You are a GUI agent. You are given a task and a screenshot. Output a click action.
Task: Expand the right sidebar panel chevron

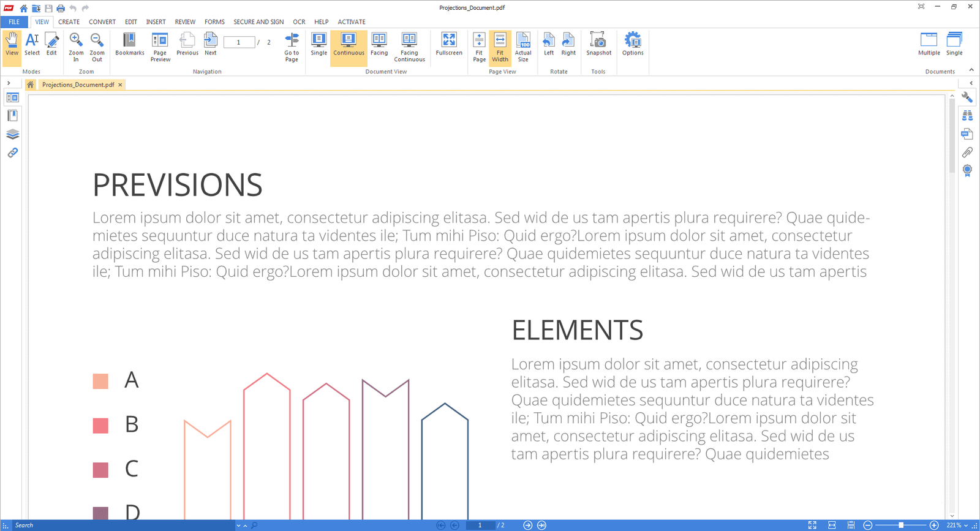coord(971,83)
